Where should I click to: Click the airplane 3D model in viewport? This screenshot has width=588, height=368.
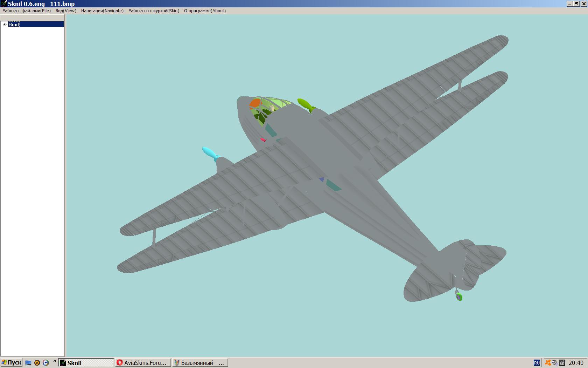313,168
